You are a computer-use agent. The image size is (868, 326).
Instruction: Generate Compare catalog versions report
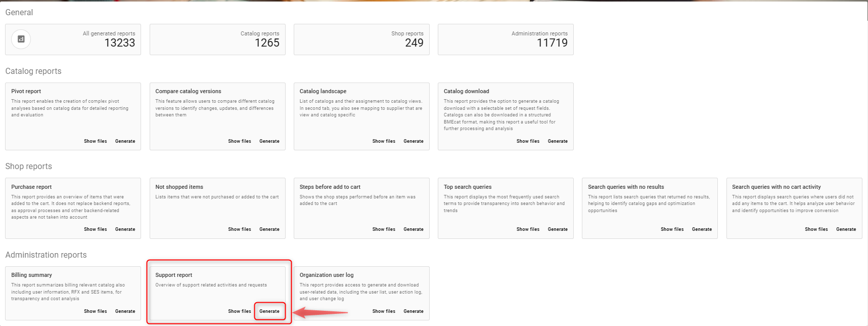(269, 141)
